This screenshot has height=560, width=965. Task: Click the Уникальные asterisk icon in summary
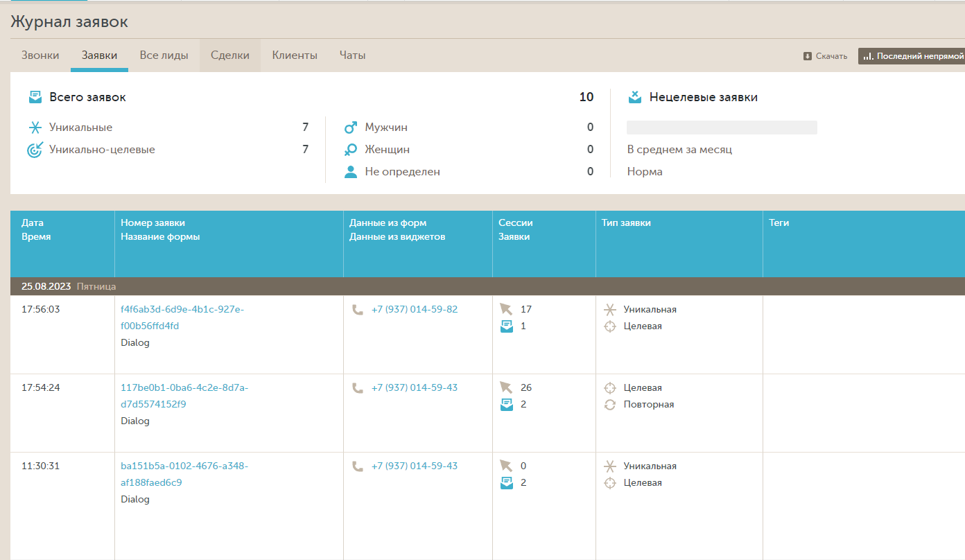(x=35, y=128)
